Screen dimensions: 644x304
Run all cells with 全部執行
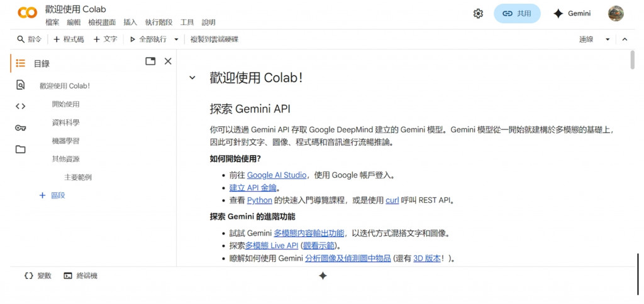[x=148, y=40]
